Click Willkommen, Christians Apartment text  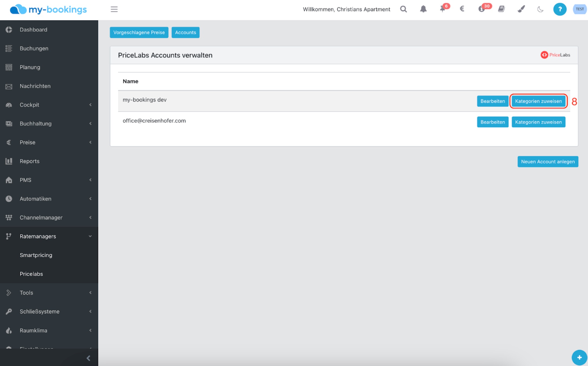(346, 9)
